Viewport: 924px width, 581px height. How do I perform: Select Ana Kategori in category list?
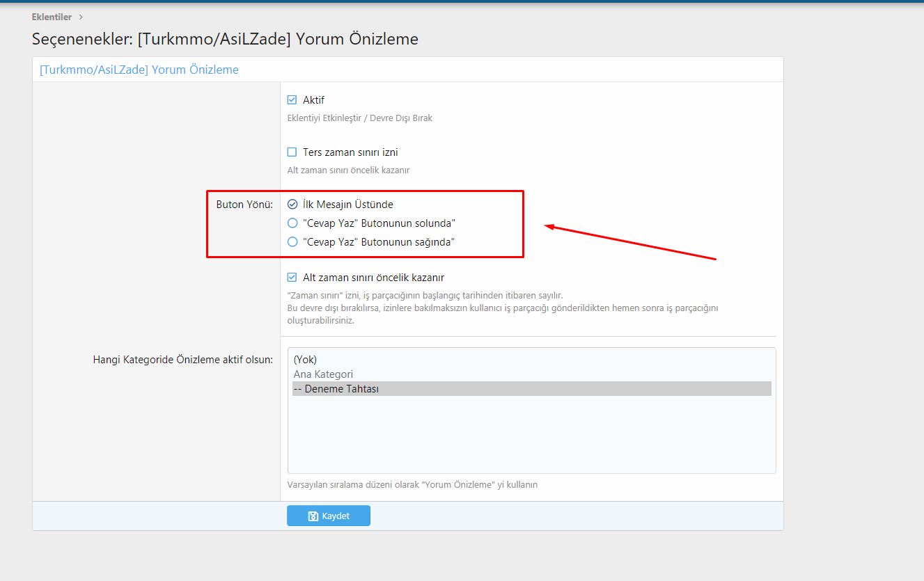[x=531, y=374]
